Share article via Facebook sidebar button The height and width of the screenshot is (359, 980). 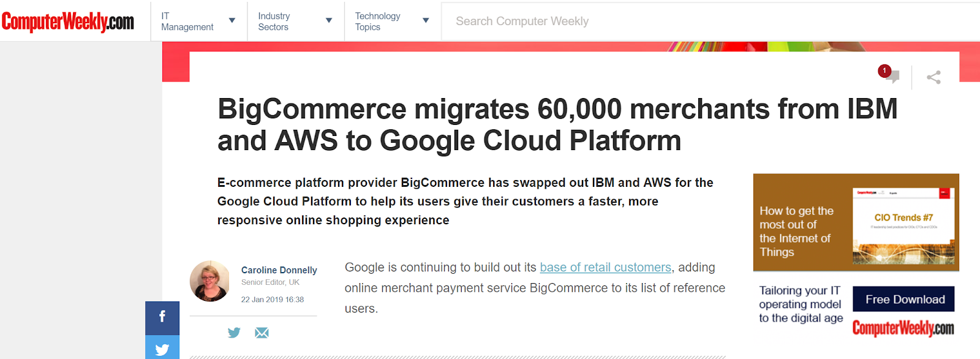pyautogui.click(x=162, y=317)
